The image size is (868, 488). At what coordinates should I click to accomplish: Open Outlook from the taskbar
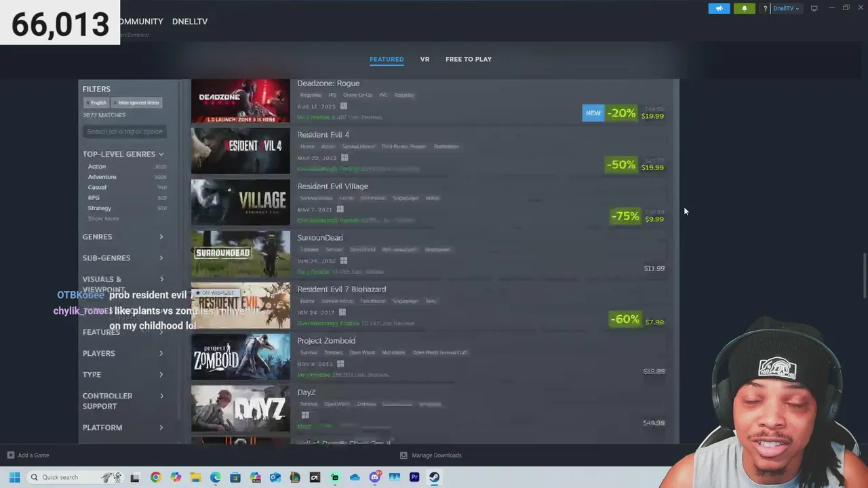[275, 477]
